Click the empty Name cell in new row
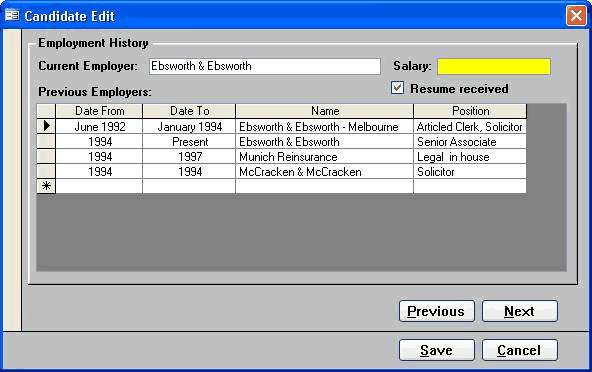The image size is (592, 372). point(325,186)
